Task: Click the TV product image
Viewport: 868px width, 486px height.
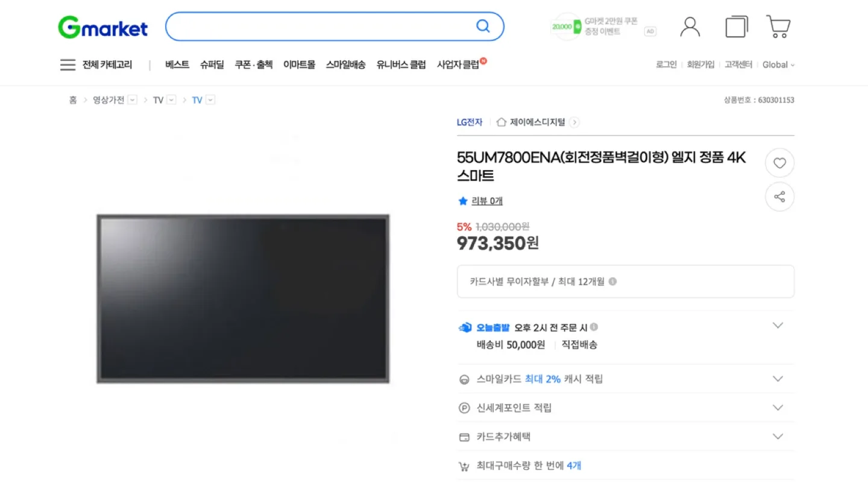Action: [243, 298]
